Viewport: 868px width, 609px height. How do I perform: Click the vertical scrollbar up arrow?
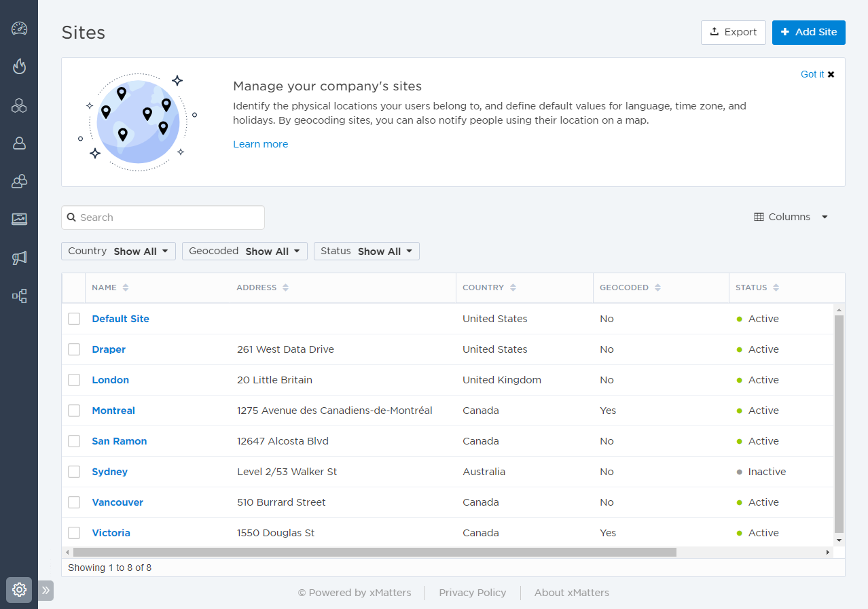click(839, 310)
